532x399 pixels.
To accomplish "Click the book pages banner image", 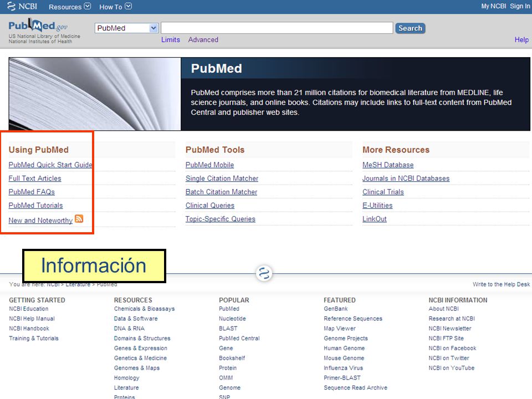I will pyautogui.click(x=95, y=94).
